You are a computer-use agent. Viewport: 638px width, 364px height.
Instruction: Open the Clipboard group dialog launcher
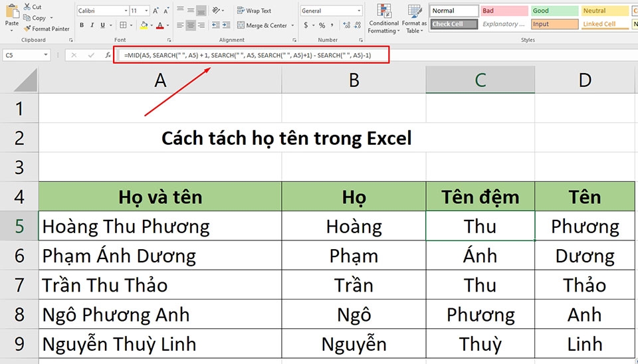[x=71, y=40]
